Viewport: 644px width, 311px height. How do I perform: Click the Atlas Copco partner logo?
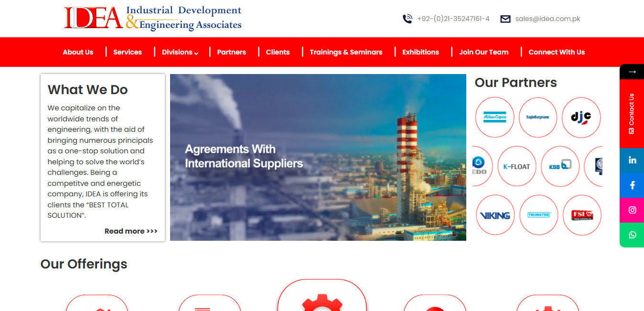(494, 117)
